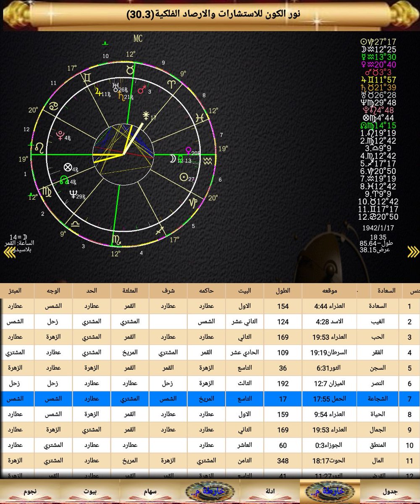Click the Libra sign on the wheel
420x504 pixels.
(x=76, y=224)
